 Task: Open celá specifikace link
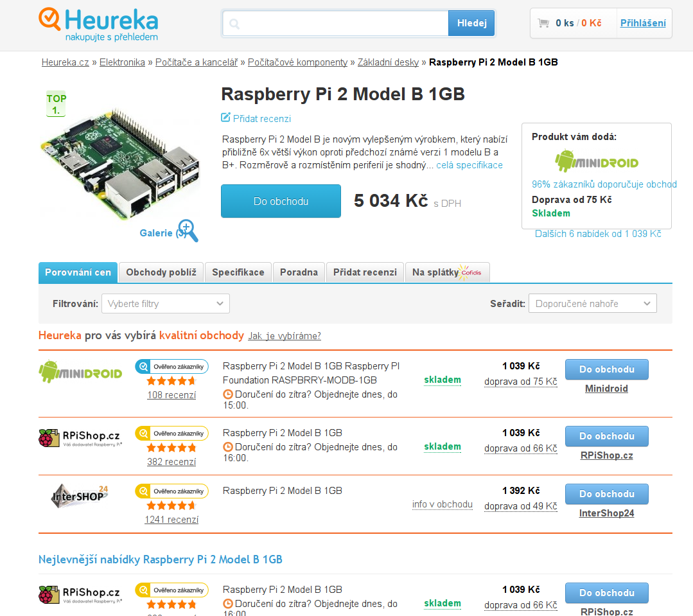point(469,165)
